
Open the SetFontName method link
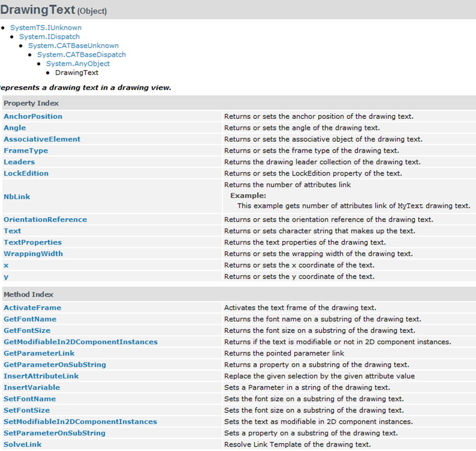[x=30, y=399]
